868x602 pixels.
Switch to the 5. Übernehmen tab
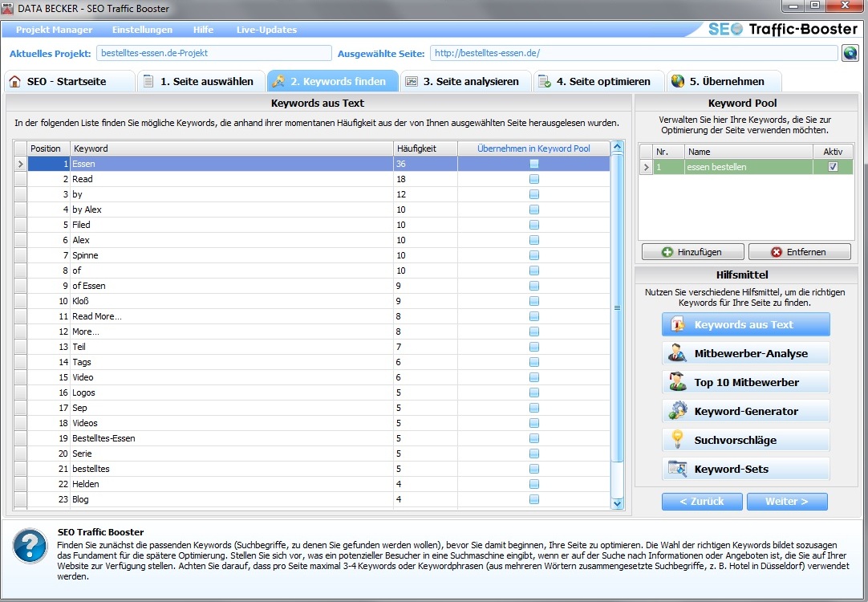point(724,81)
